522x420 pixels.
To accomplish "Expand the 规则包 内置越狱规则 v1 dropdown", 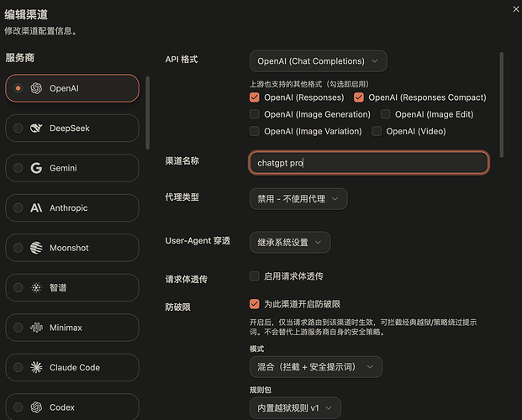I will 295,407.
